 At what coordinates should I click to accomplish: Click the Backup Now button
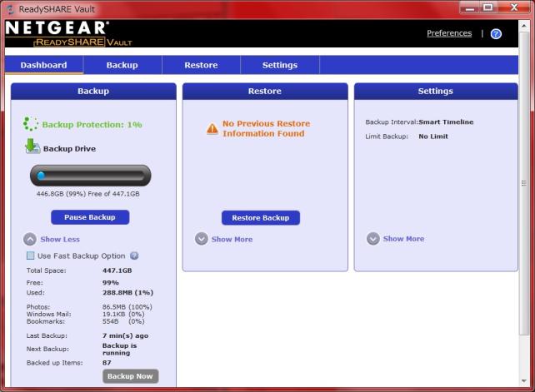[130, 376]
